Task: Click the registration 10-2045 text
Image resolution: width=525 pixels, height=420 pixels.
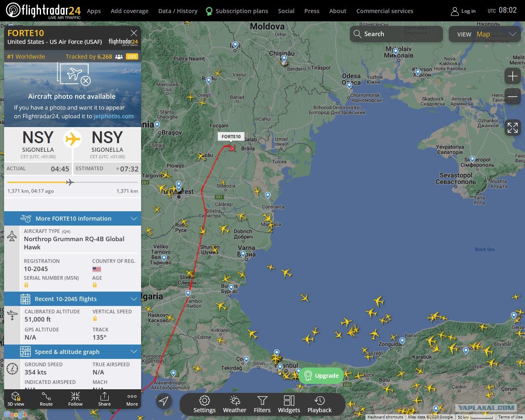Action: [36, 269]
